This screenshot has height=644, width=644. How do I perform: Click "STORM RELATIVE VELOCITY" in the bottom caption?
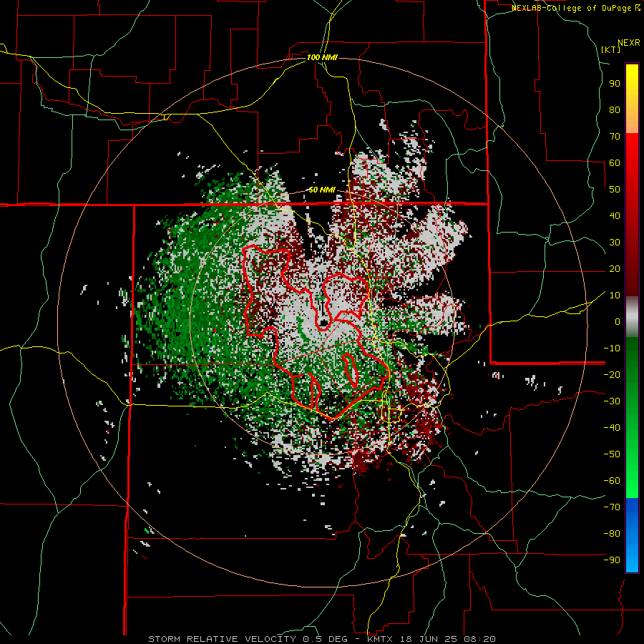pos(222,639)
